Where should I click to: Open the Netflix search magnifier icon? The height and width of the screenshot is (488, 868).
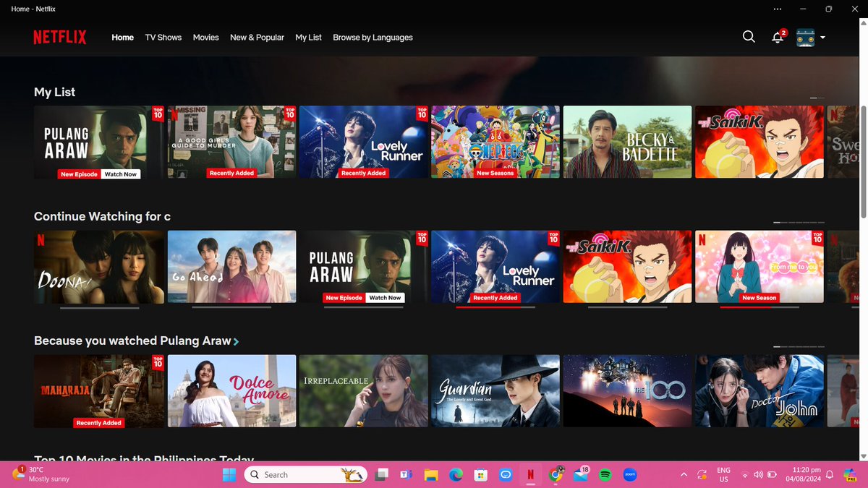tap(749, 37)
